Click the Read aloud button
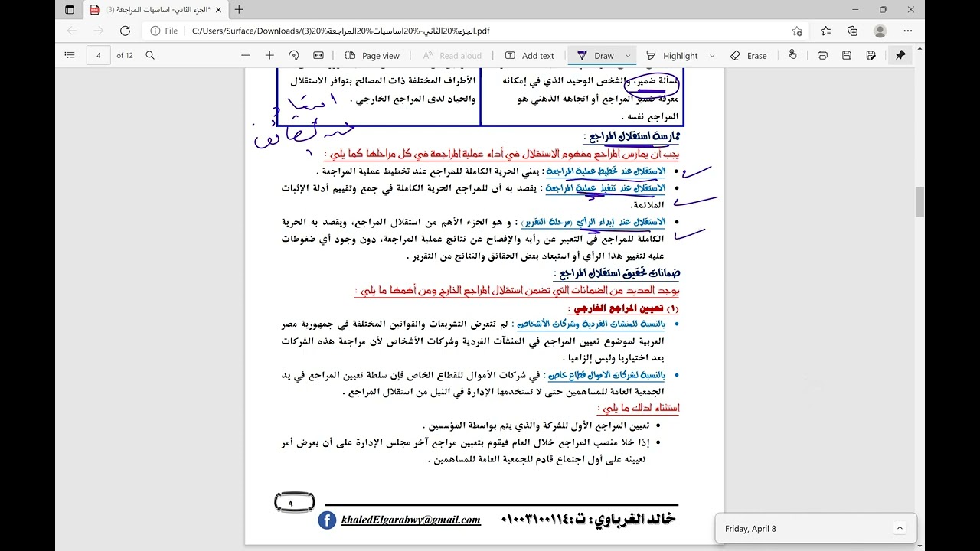The image size is (980, 551). pyautogui.click(x=452, y=55)
